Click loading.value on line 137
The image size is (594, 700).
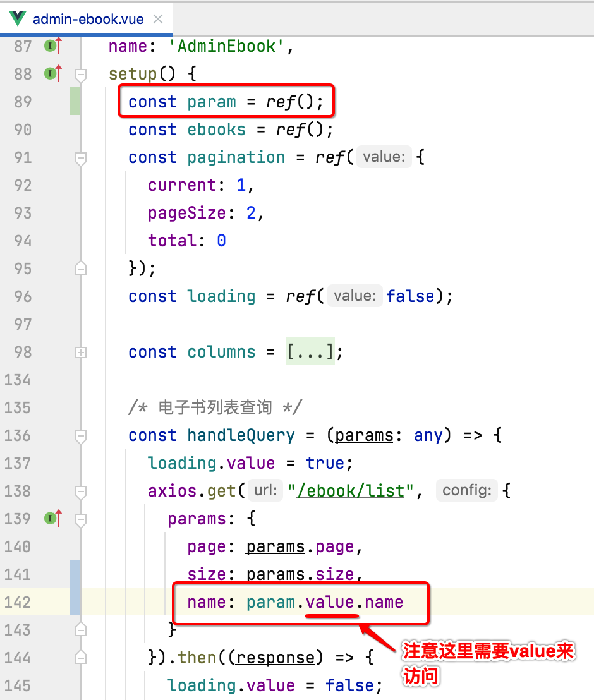click(x=211, y=463)
